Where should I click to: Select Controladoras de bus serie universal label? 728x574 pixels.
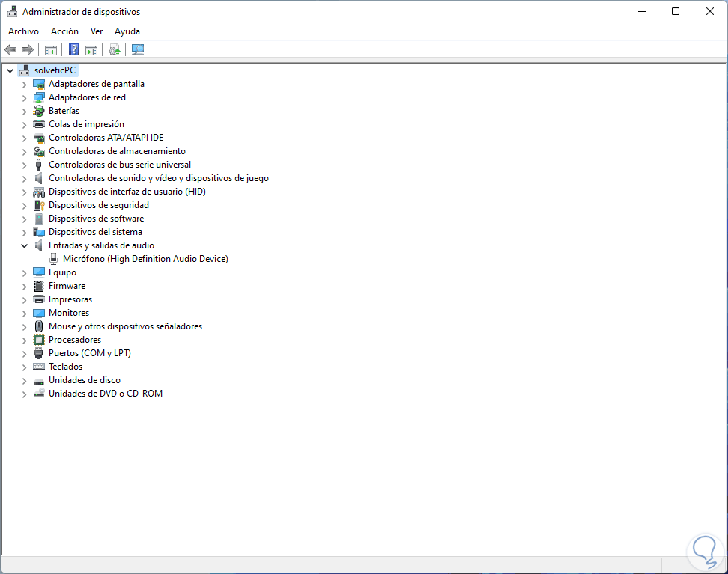120,165
